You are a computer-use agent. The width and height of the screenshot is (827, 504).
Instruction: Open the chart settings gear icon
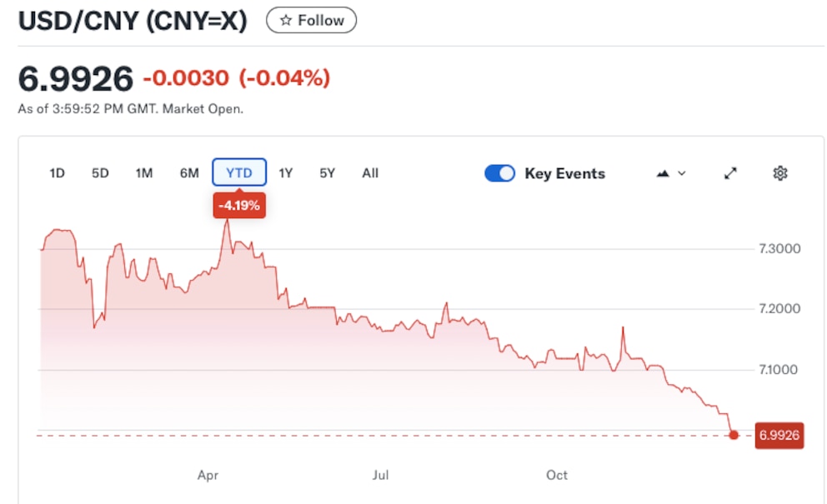780,173
